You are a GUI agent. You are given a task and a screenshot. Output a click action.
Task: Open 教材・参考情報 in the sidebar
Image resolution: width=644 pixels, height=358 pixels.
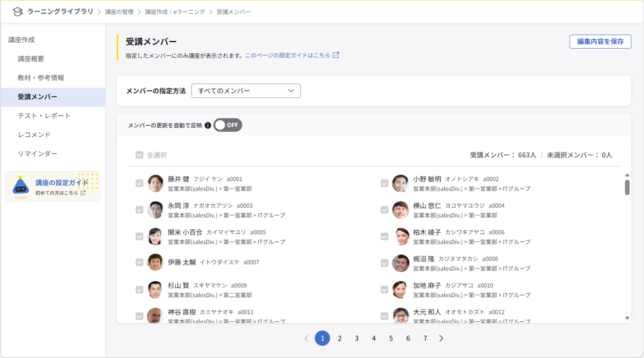53,78
